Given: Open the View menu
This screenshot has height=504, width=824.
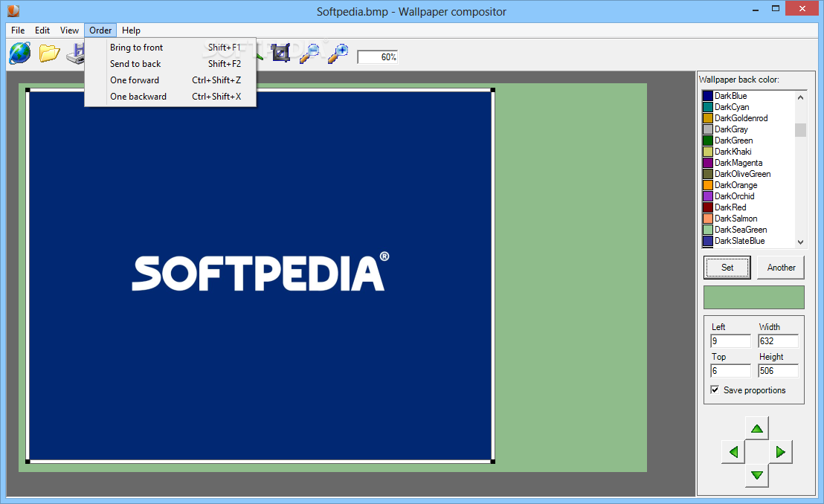Looking at the screenshot, I should click(x=69, y=30).
